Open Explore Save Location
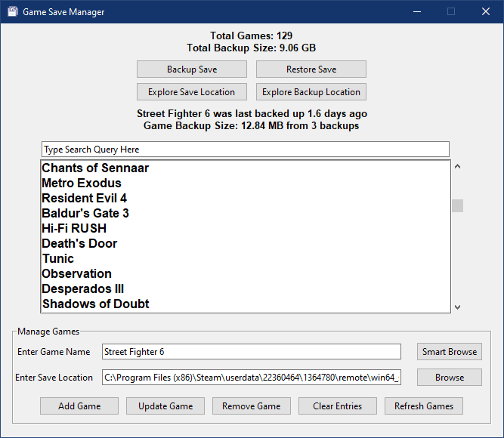This screenshot has width=504, height=438. coord(192,92)
